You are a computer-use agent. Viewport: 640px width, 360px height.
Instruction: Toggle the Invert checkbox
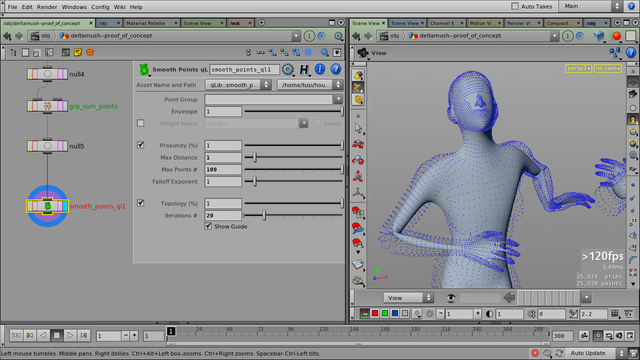coord(318,123)
